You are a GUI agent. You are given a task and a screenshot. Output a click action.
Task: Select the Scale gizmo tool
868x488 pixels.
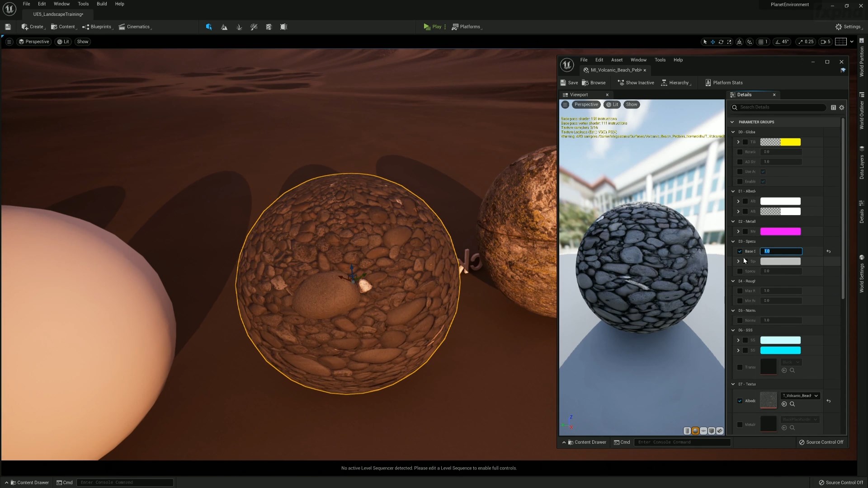click(729, 42)
